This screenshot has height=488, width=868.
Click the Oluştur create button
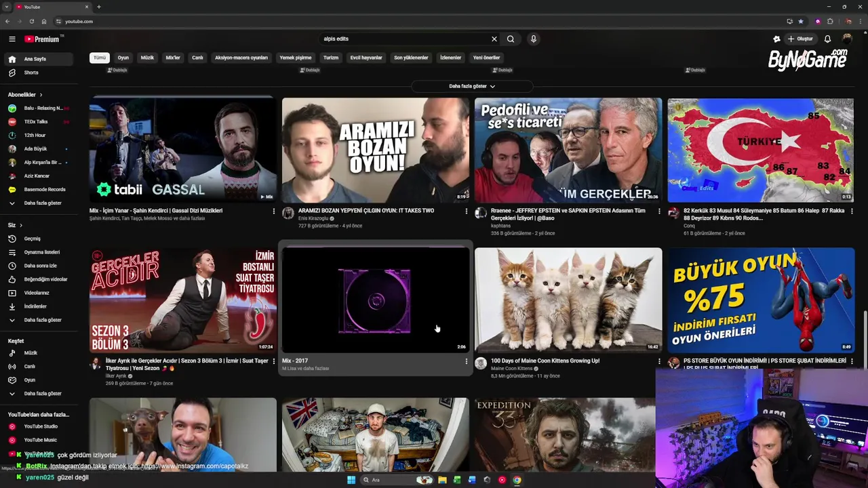[x=800, y=39]
